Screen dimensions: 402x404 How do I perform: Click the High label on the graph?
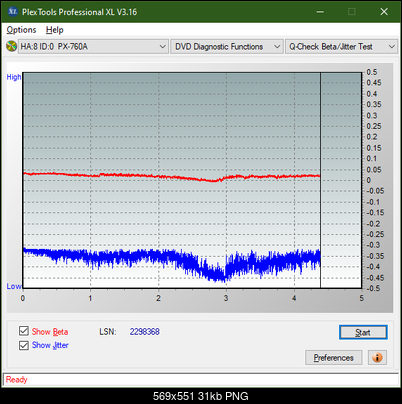(x=14, y=77)
